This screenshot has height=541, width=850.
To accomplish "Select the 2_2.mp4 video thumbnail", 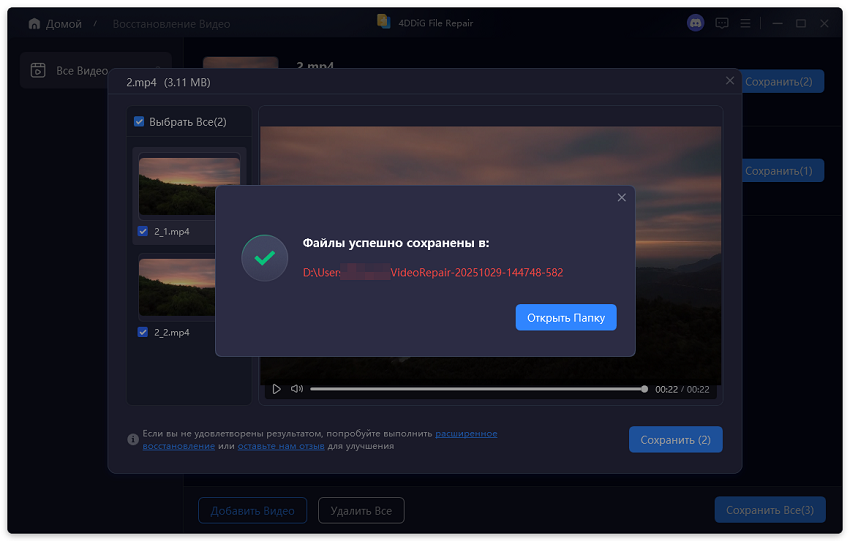I will coord(177,287).
